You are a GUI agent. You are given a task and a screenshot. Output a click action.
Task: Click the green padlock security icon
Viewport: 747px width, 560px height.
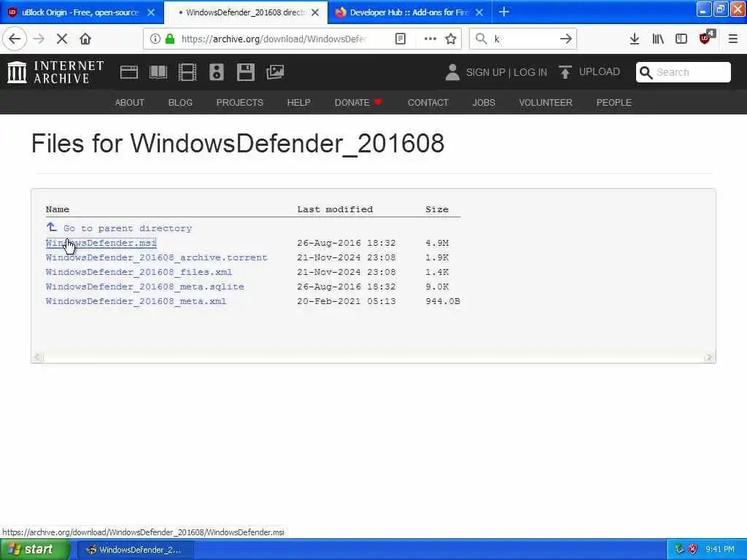pyautogui.click(x=169, y=39)
